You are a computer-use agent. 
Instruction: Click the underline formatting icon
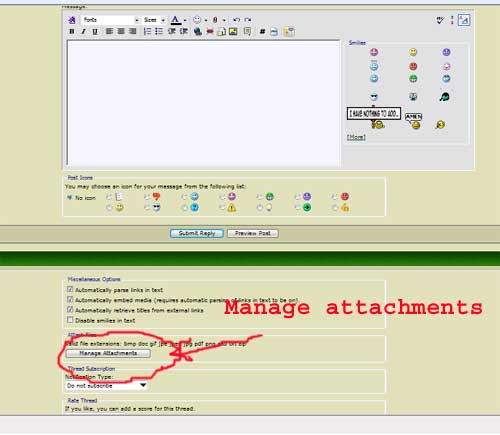coord(95,31)
